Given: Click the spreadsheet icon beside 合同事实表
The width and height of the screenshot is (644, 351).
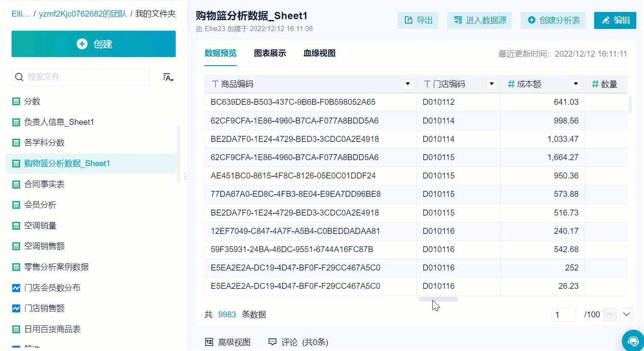Looking at the screenshot, I should [x=16, y=184].
